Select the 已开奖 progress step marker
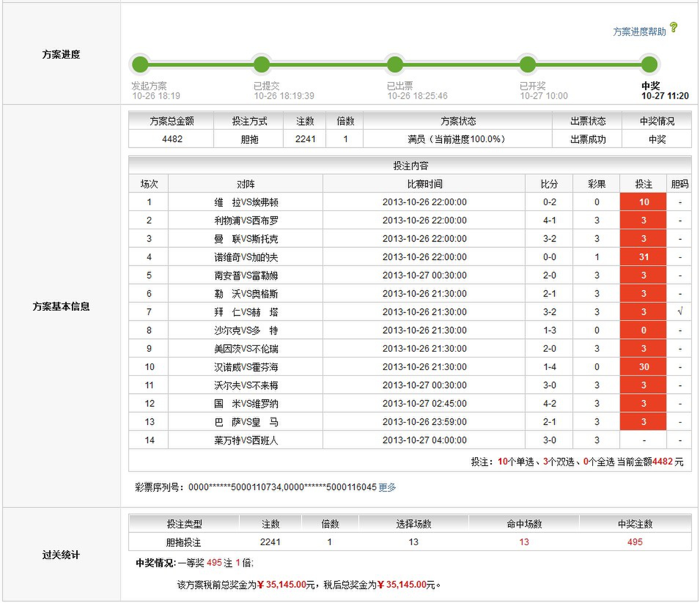 click(x=528, y=65)
